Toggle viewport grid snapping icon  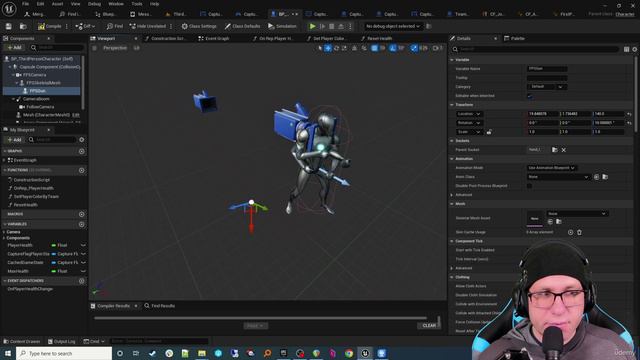coord(374,48)
